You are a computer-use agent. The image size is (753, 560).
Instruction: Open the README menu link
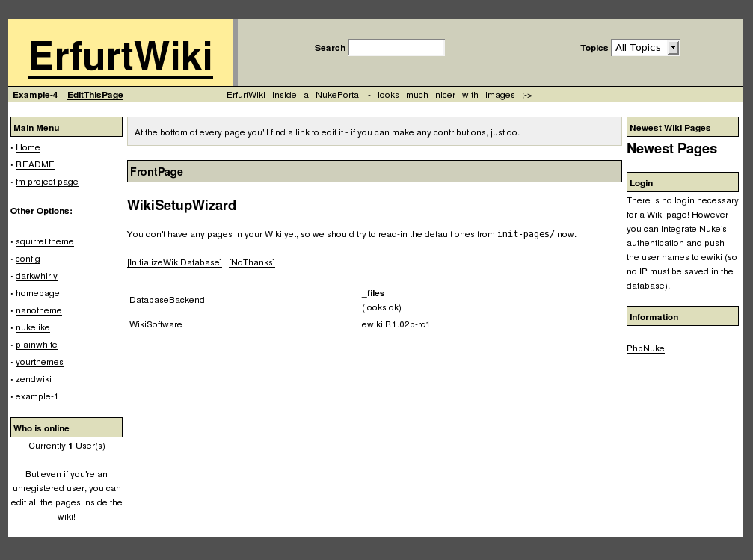click(35, 164)
